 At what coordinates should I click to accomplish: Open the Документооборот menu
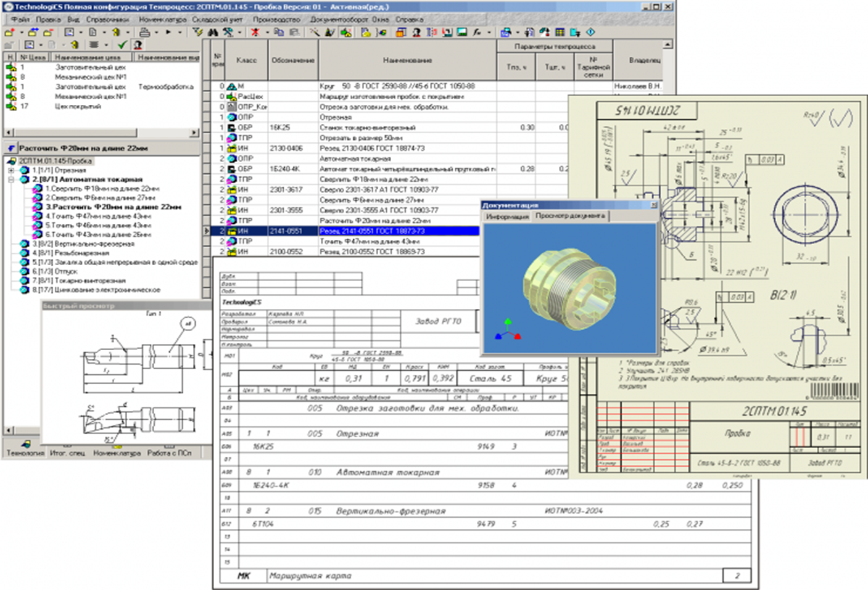tap(341, 19)
